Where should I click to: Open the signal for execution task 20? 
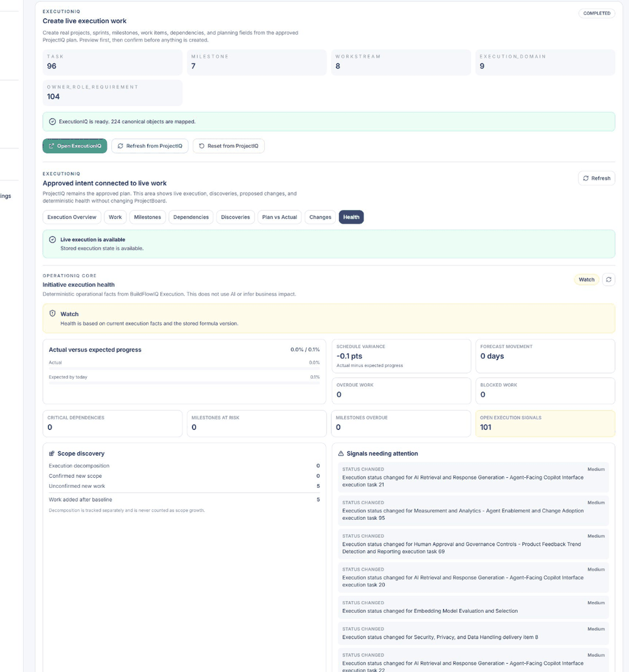point(473,577)
